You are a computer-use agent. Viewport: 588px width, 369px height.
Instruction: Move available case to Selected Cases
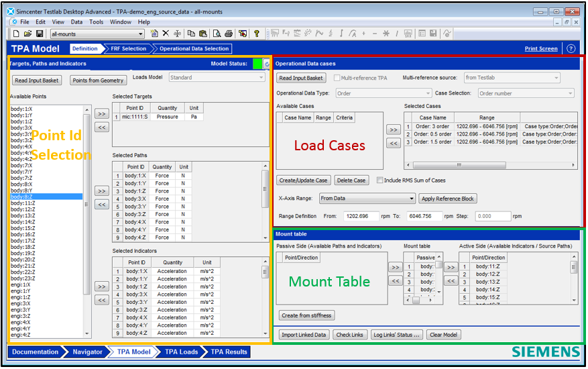(x=394, y=130)
